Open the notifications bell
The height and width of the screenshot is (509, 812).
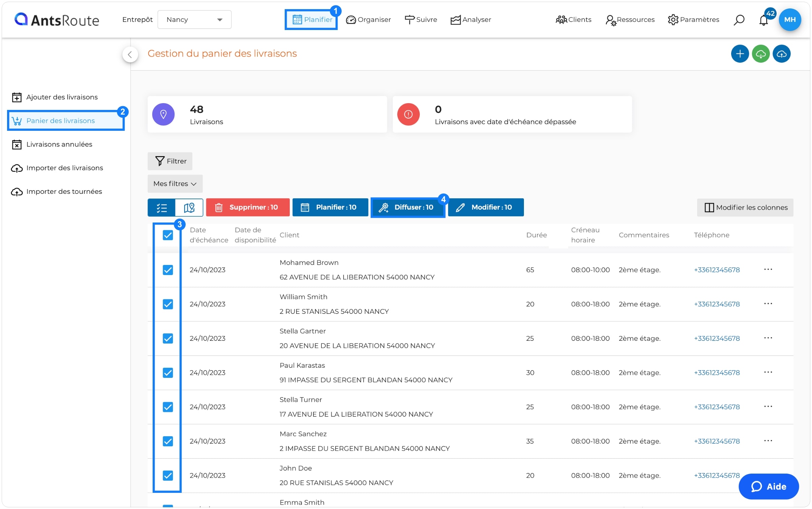tap(763, 20)
